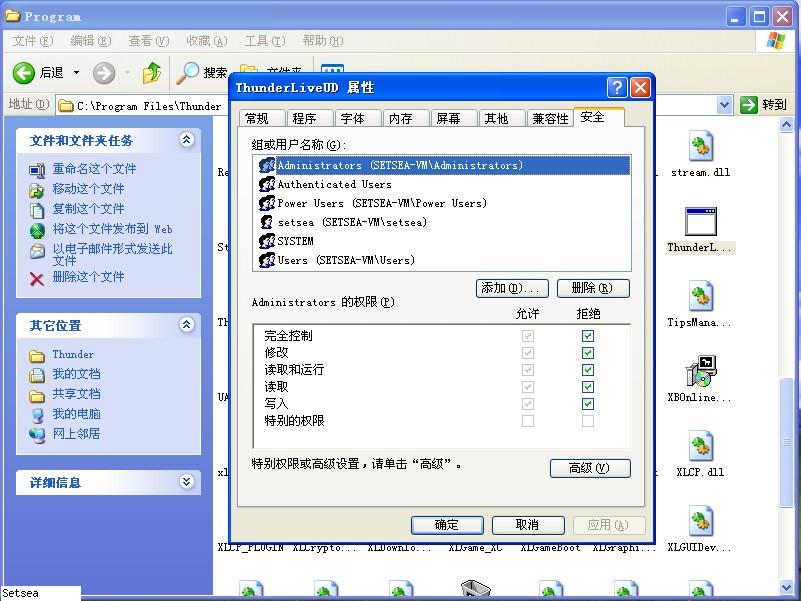Open the Help (帮助) menu

click(323, 41)
